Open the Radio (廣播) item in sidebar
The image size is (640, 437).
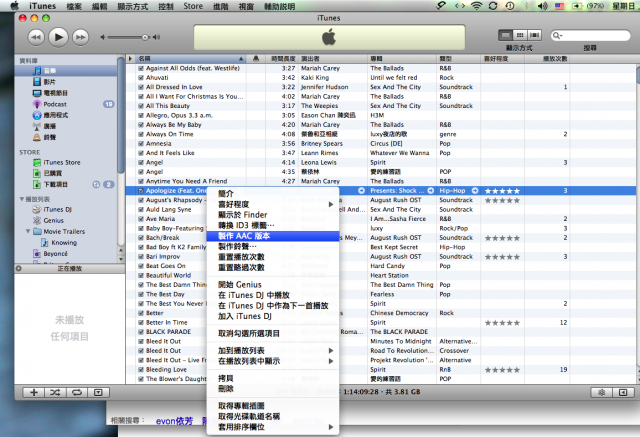click(x=66, y=126)
